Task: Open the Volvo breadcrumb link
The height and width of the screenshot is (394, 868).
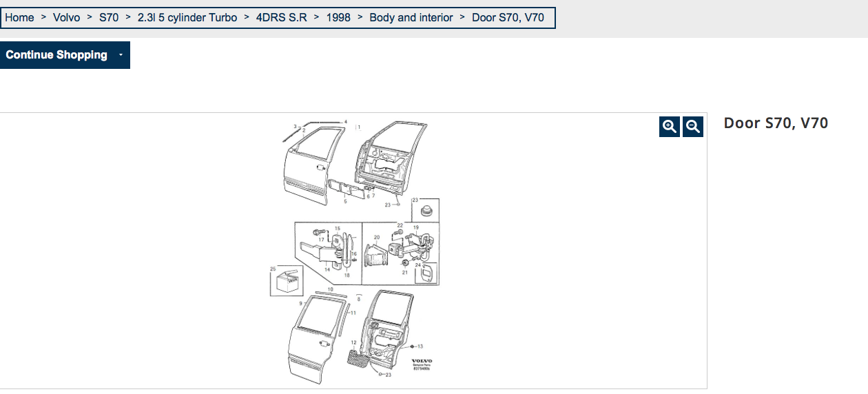Action: (66, 18)
